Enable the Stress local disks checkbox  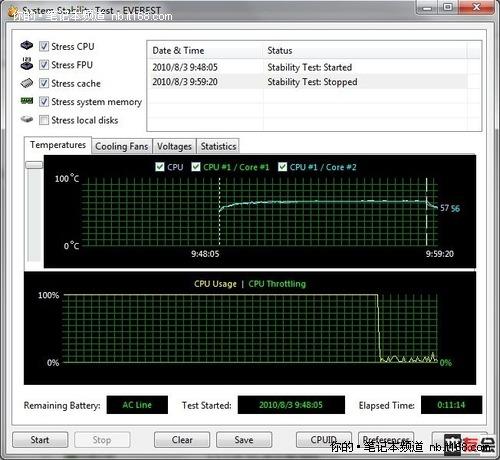(x=44, y=120)
